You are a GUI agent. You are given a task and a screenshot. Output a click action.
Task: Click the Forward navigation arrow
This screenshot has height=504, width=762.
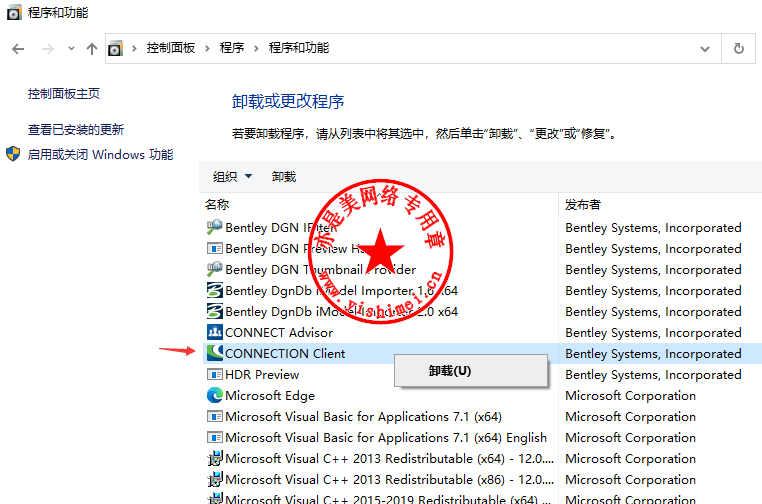(x=47, y=49)
